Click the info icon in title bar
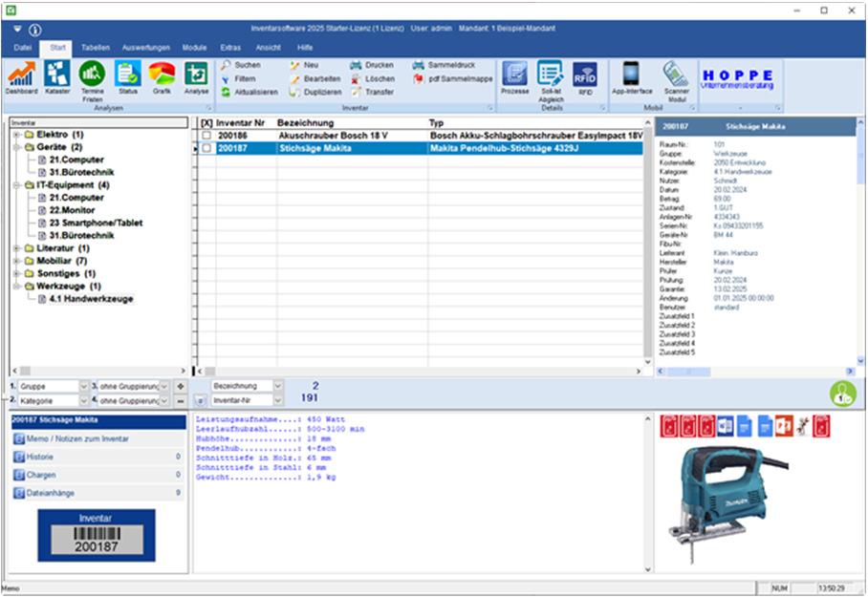Viewport: 868px width, 597px height. click(34, 30)
